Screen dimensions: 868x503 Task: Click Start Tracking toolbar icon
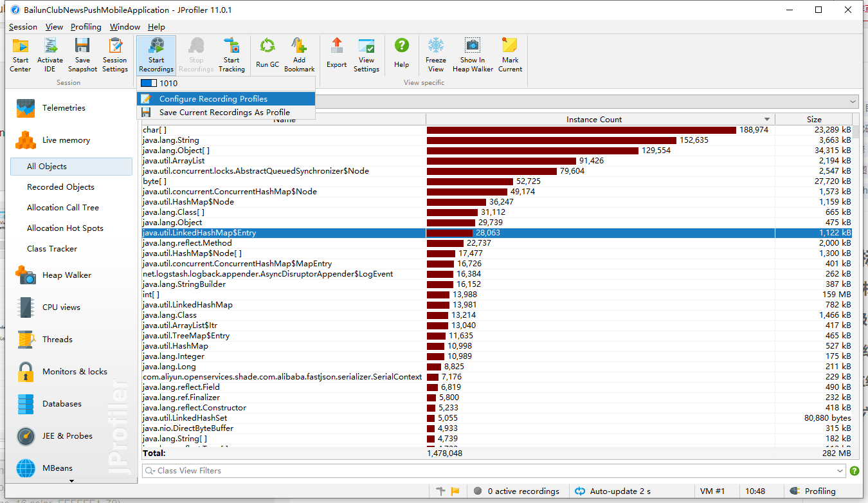[x=231, y=55]
